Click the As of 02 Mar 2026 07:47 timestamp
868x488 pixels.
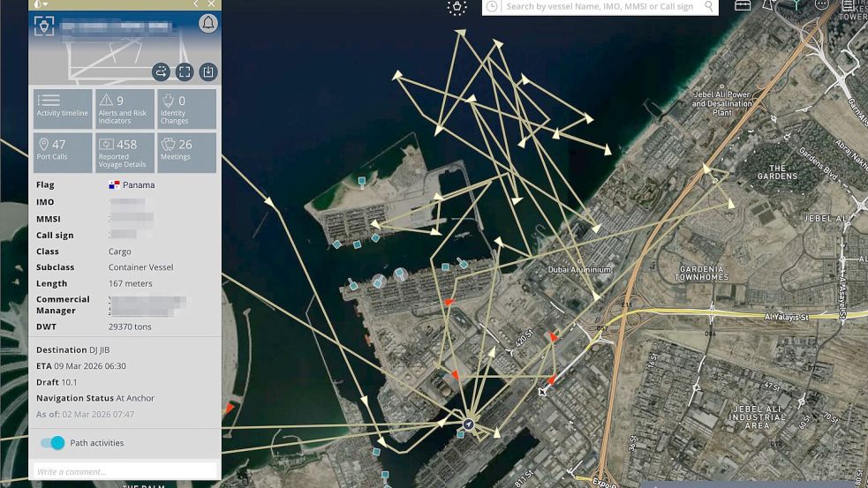click(x=86, y=414)
